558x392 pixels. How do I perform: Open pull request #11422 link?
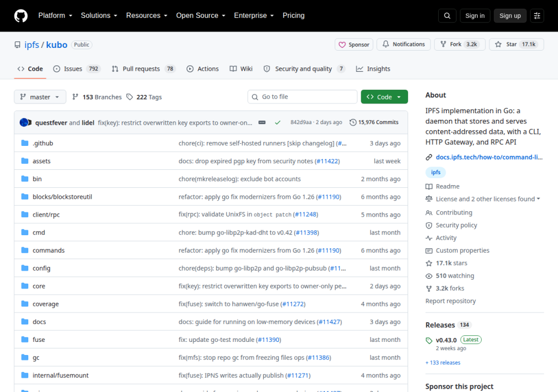327,161
